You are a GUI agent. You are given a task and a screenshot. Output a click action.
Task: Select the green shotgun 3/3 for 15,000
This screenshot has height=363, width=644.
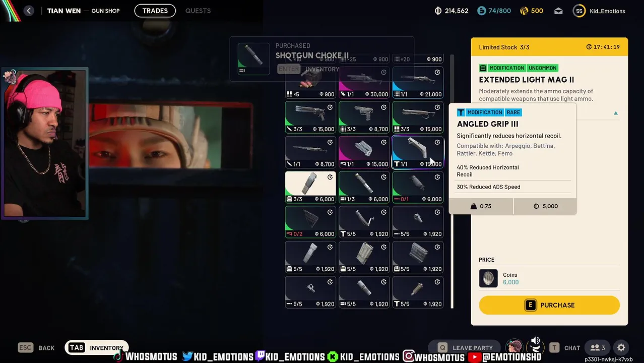pos(418,117)
